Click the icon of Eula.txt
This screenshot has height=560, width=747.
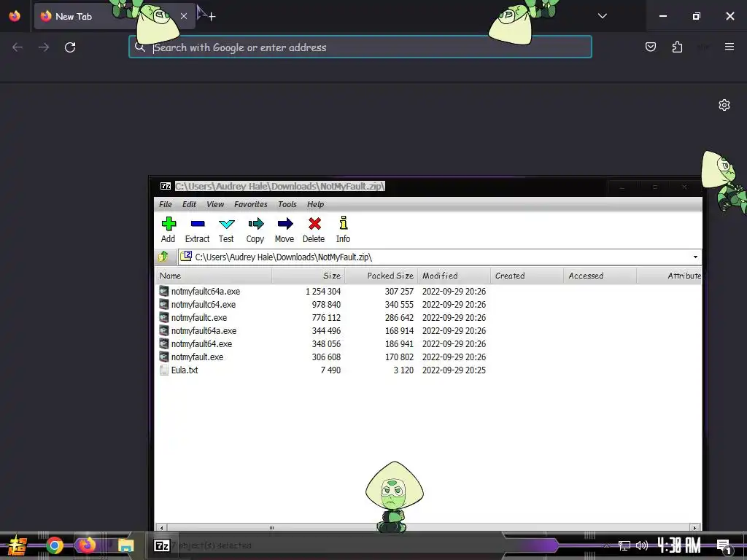[164, 370]
